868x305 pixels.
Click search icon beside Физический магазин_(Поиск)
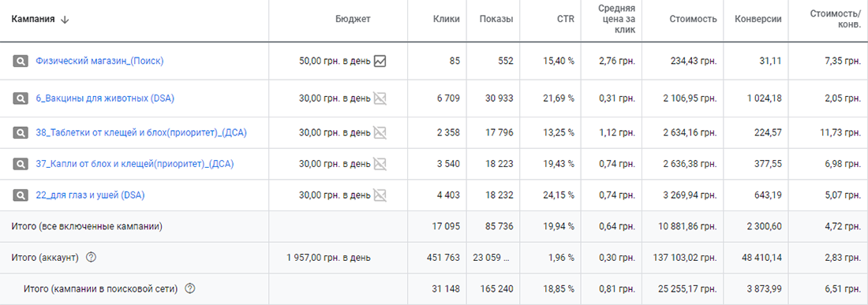coord(20,61)
